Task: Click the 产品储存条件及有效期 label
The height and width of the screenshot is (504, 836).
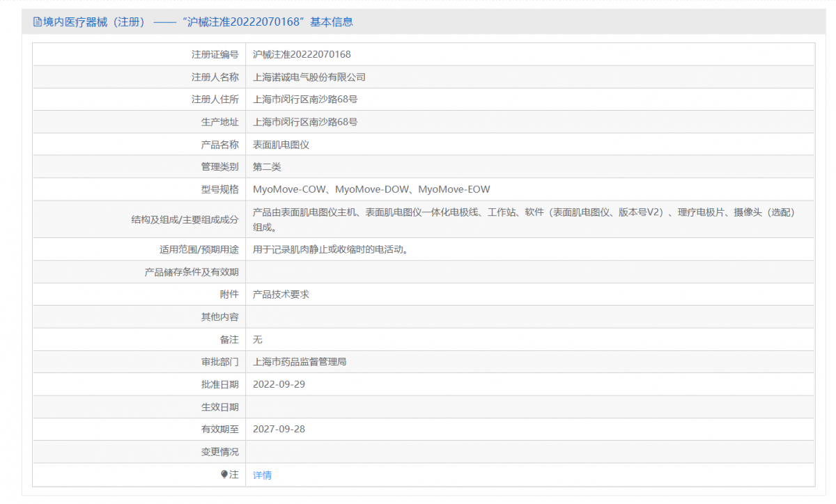Action: click(192, 272)
